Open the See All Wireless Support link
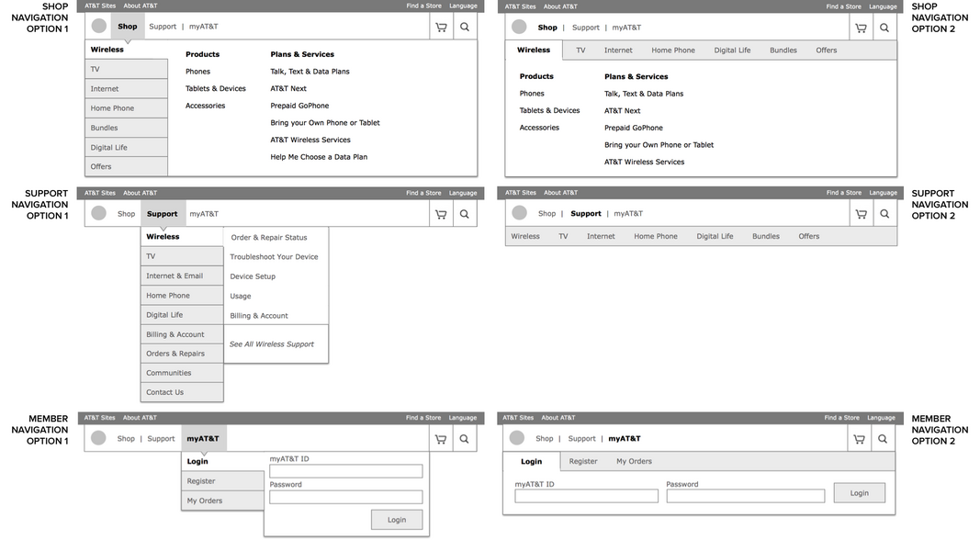 click(272, 344)
